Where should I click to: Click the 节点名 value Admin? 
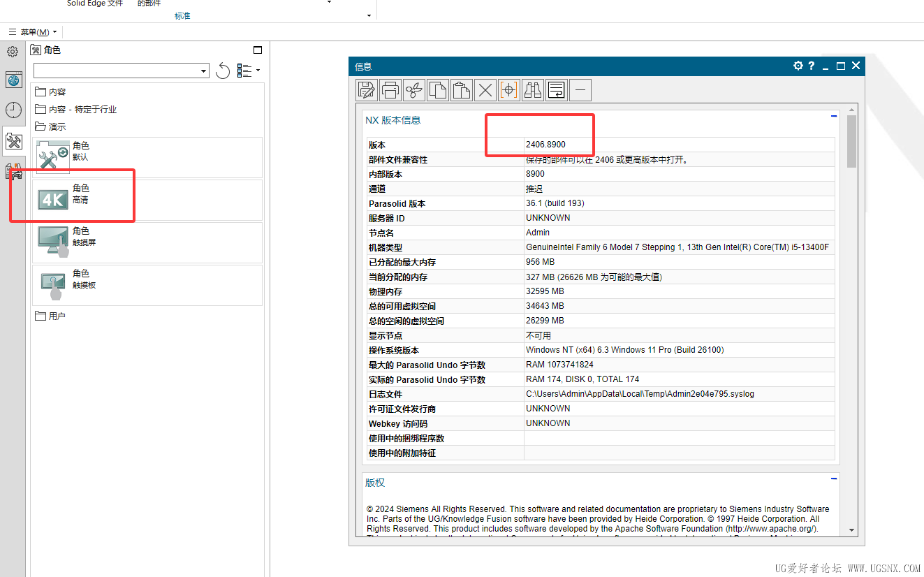point(538,233)
